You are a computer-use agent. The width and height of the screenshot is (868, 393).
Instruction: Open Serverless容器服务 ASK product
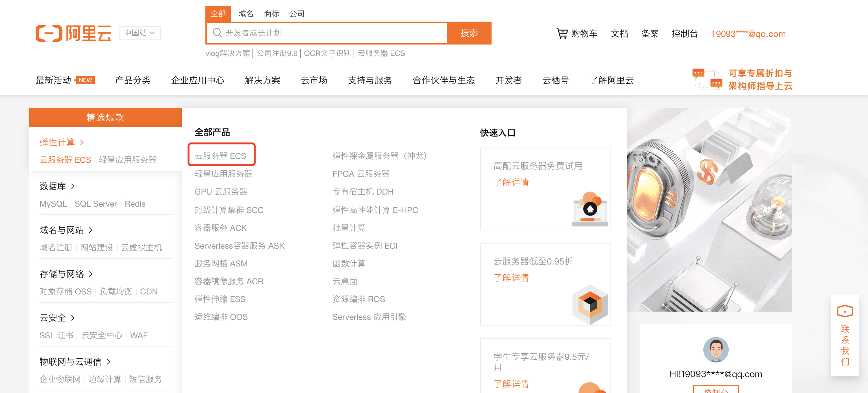pos(240,245)
